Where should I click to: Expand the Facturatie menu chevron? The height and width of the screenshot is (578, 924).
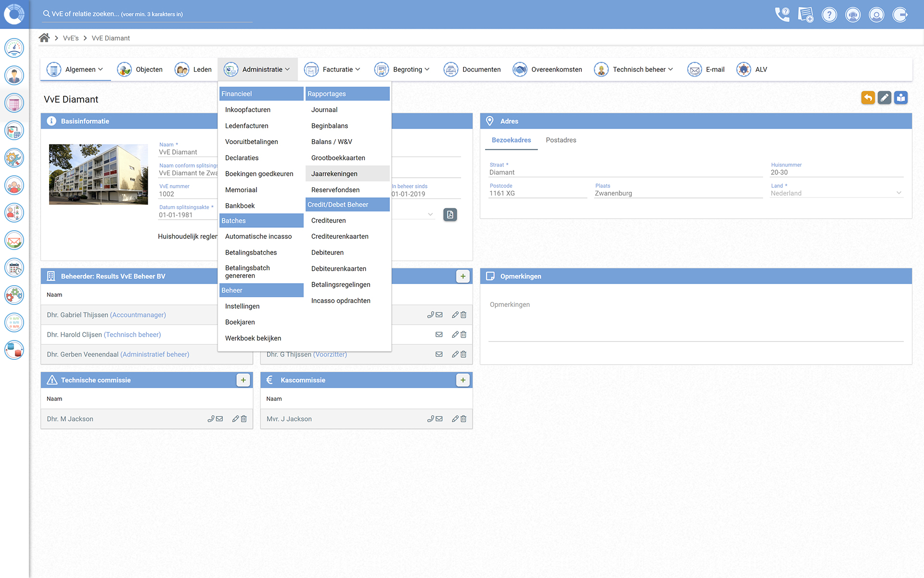click(358, 69)
